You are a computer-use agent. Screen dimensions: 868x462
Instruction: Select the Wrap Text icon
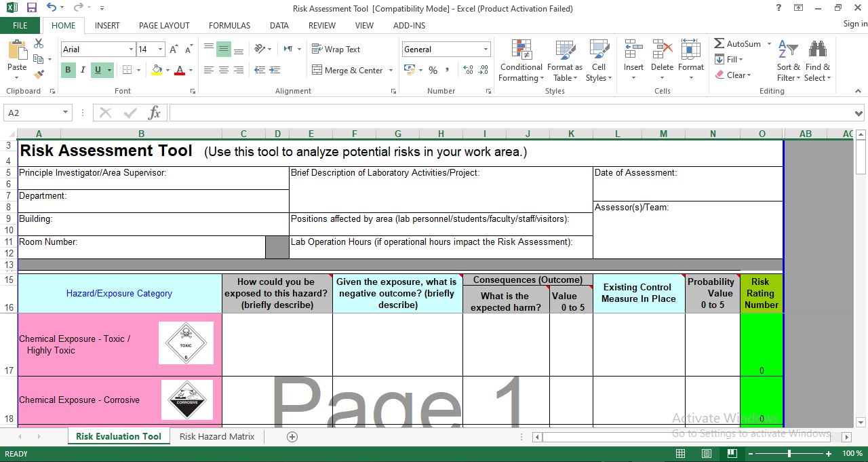pyautogui.click(x=337, y=49)
